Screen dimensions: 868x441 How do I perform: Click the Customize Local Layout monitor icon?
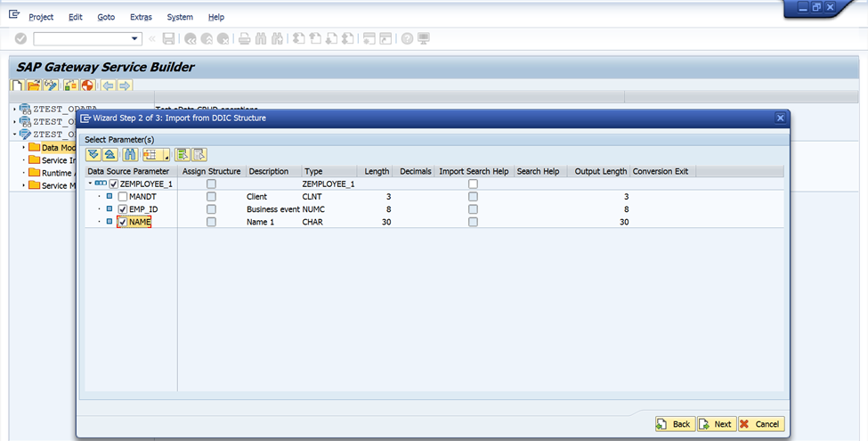(x=424, y=39)
